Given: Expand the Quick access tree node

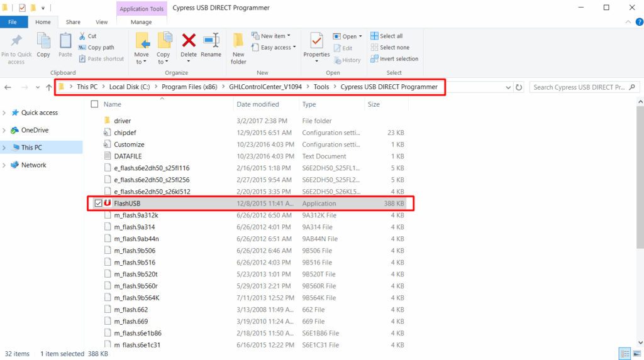Looking at the screenshot, I should pos(4,113).
